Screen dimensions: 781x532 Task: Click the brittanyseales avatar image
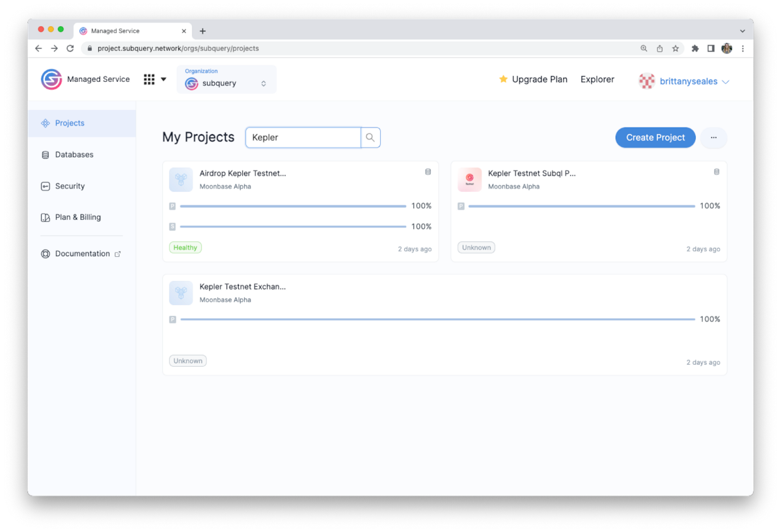click(647, 81)
